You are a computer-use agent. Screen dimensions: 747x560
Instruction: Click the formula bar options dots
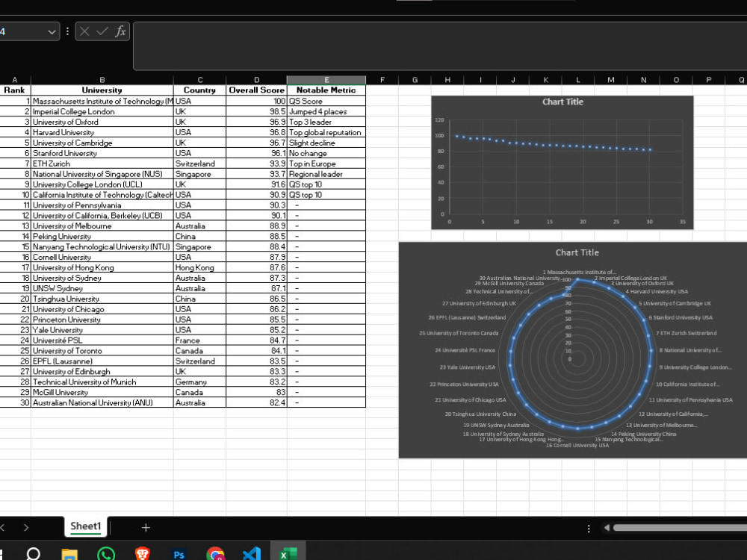pos(67,31)
